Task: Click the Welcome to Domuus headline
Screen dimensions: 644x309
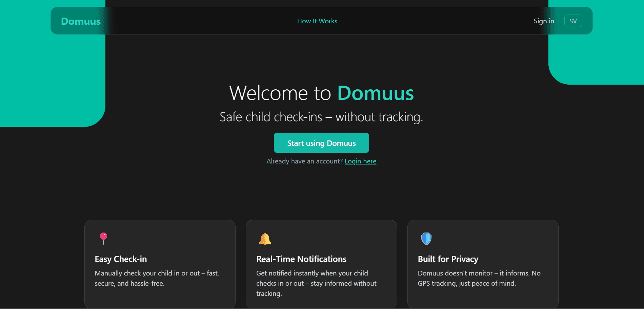Action: click(321, 93)
